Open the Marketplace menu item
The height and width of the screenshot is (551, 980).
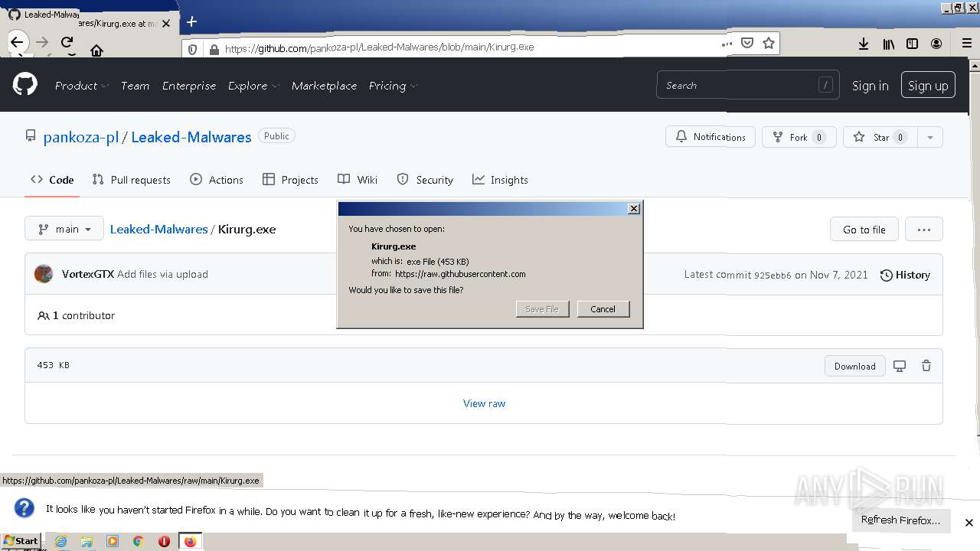point(324,86)
